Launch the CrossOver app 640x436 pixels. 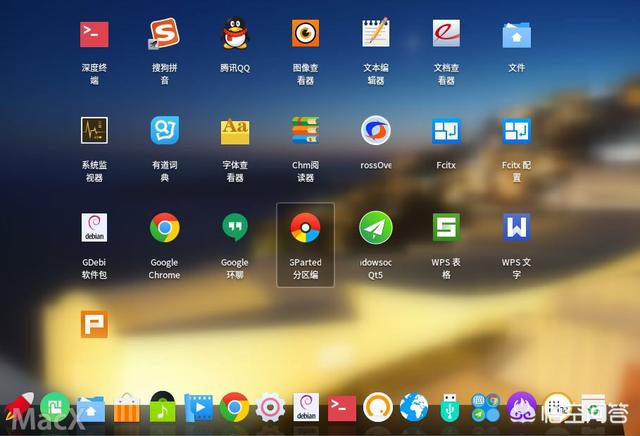tap(376, 130)
